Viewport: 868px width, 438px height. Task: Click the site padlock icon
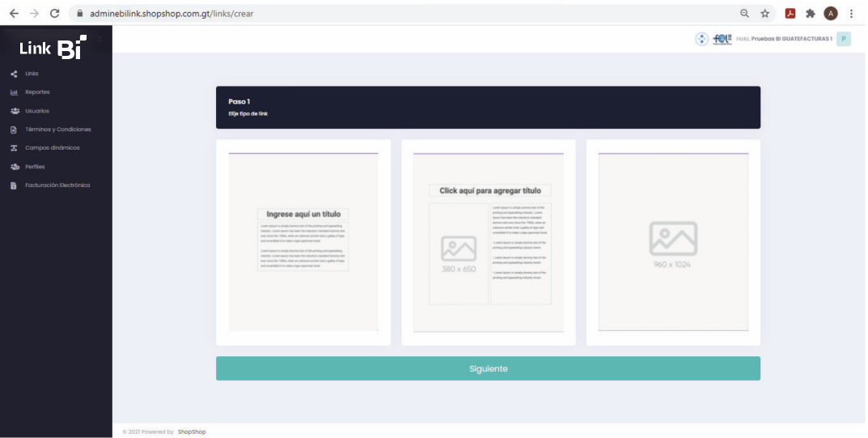tap(80, 13)
